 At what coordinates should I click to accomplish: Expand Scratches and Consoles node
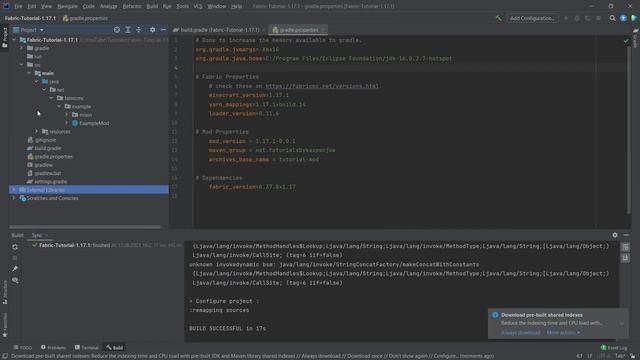click(13, 198)
